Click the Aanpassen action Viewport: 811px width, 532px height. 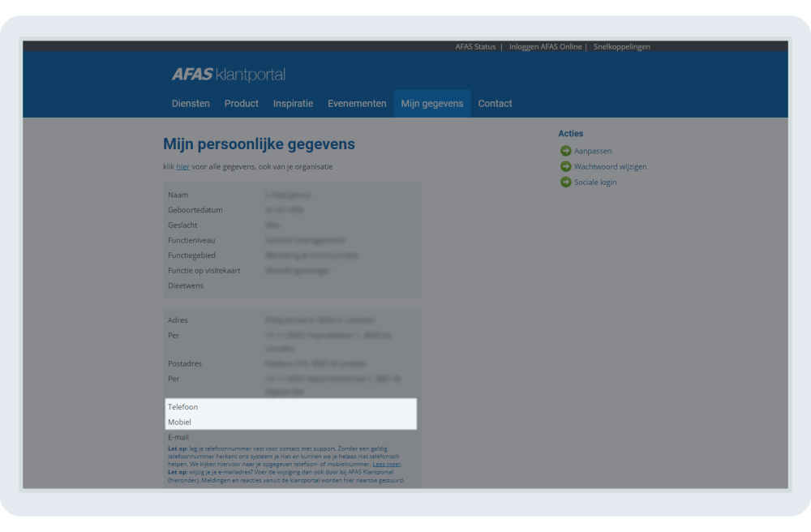(x=592, y=150)
